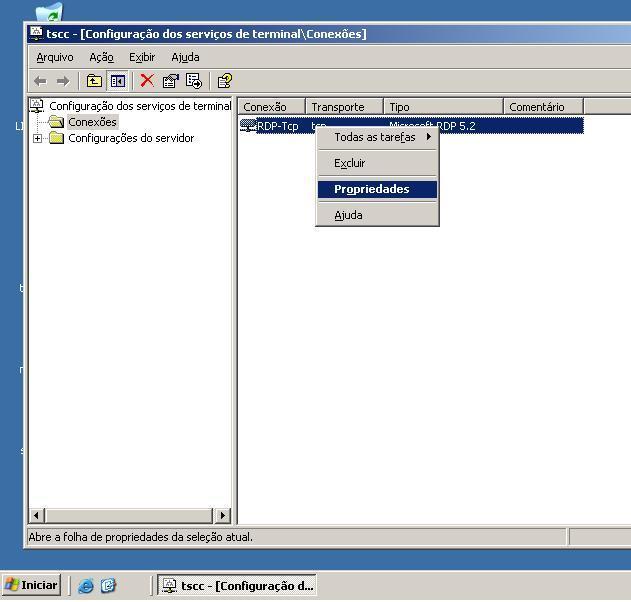Select the Conexões folder in the tree
The height and width of the screenshot is (602, 631).
(92, 122)
